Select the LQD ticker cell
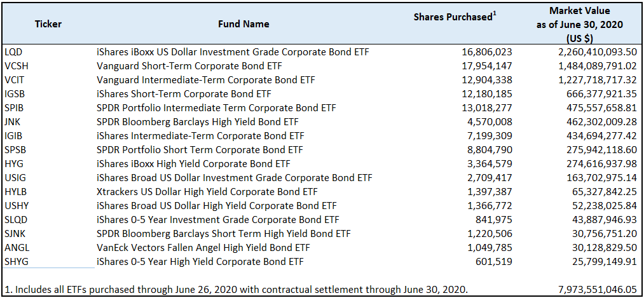The image size is (644, 298). (x=13, y=51)
